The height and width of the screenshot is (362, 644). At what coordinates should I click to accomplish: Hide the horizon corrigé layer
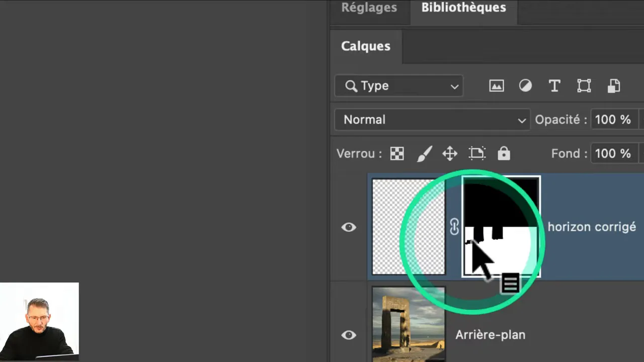click(x=349, y=227)
